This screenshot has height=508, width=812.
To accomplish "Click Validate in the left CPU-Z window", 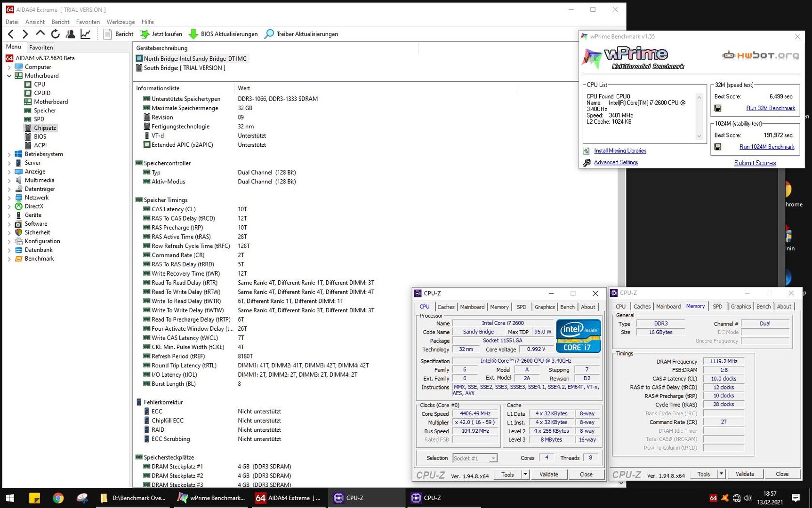I will 548,474.
